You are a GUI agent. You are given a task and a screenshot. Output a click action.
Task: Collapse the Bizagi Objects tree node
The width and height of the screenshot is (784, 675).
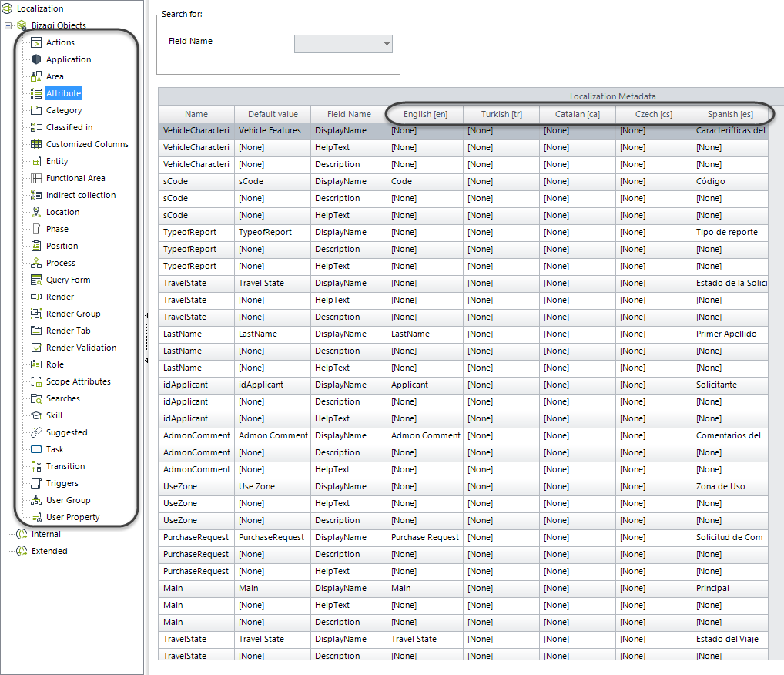(x=8, y=25)
